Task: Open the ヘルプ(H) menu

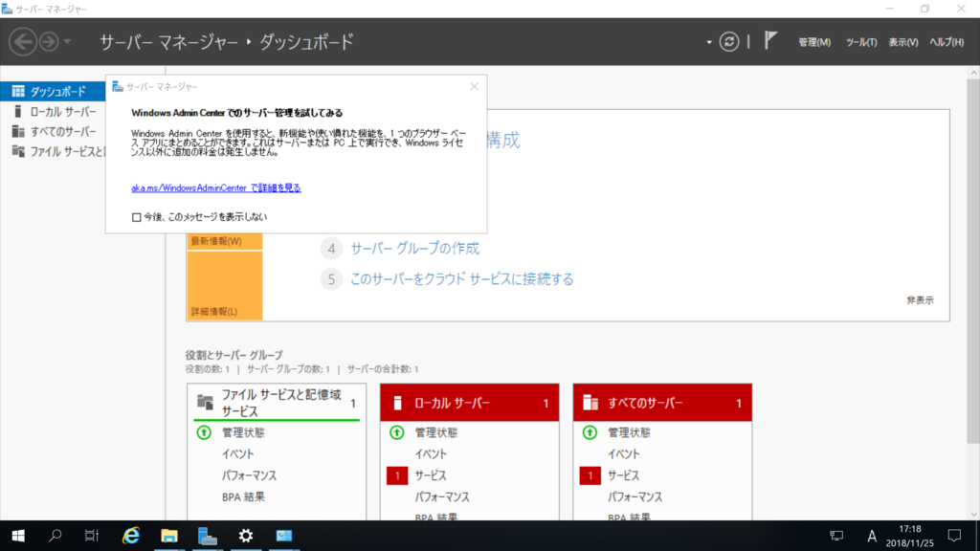Action: click(x=947, y=42)
